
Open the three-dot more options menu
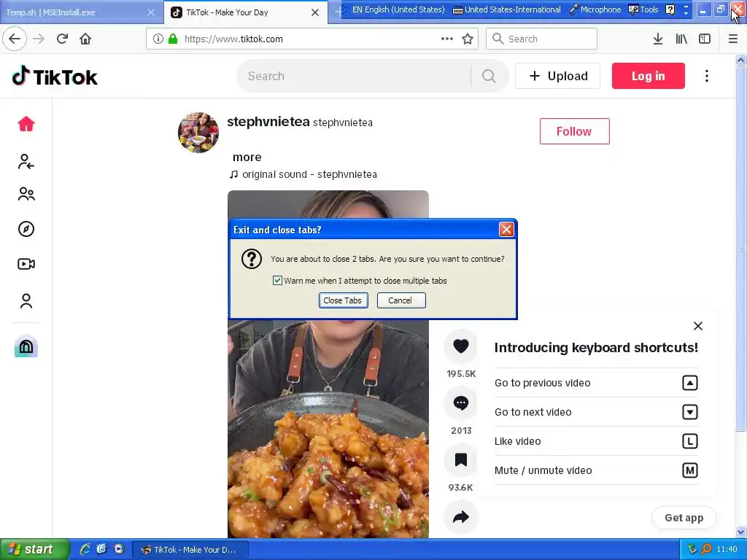(706, 76)
